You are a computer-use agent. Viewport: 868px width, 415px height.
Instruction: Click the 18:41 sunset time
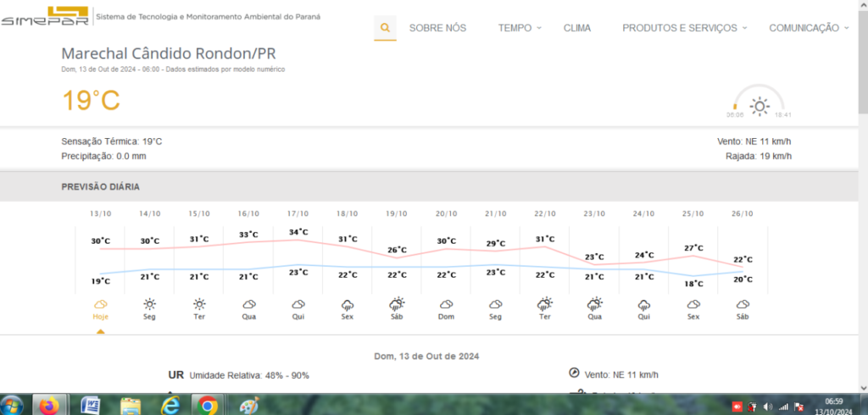pos(783,115)
